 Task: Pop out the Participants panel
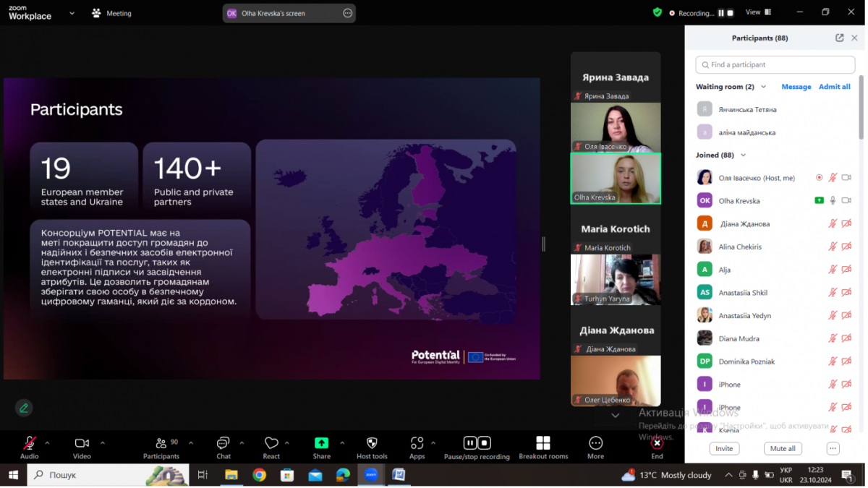839,38
